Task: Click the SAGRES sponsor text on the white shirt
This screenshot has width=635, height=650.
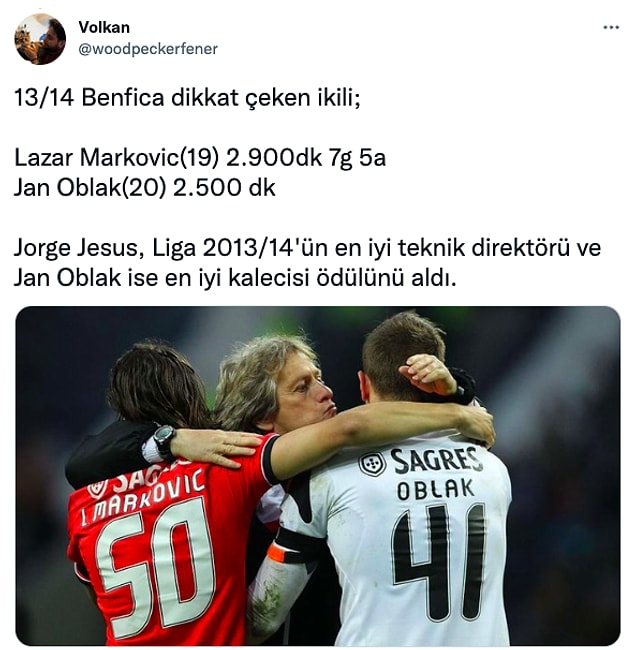Action: click(436, 461)
